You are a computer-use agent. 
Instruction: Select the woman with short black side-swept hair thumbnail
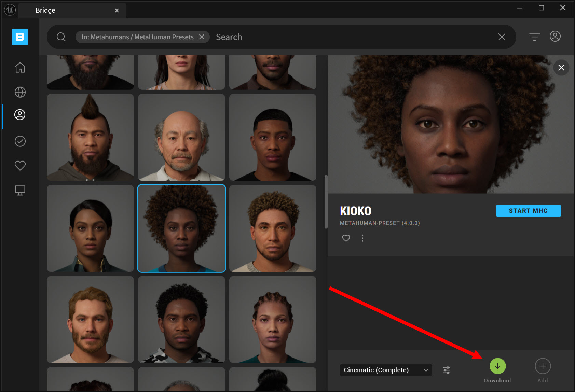tap(91, 228)
